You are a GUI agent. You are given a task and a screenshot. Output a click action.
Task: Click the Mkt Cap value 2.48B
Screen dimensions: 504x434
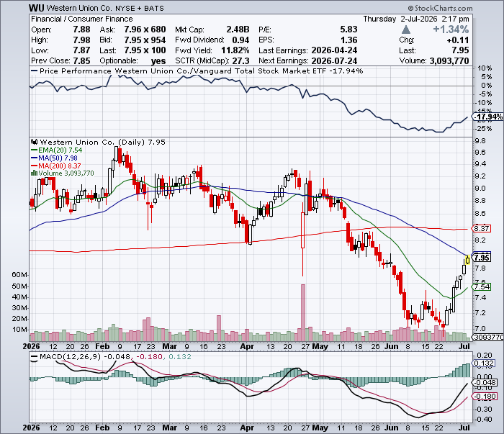click(x=238, y=30)
